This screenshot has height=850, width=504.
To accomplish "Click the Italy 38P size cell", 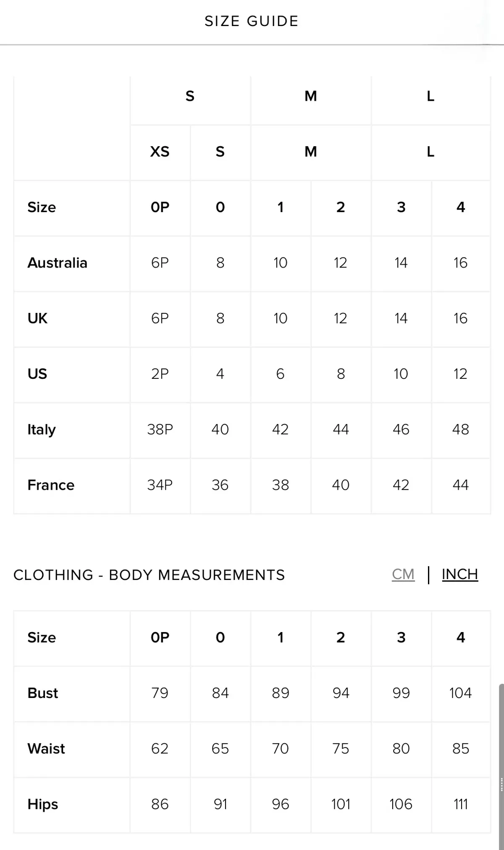I will [x=160, y=430].
